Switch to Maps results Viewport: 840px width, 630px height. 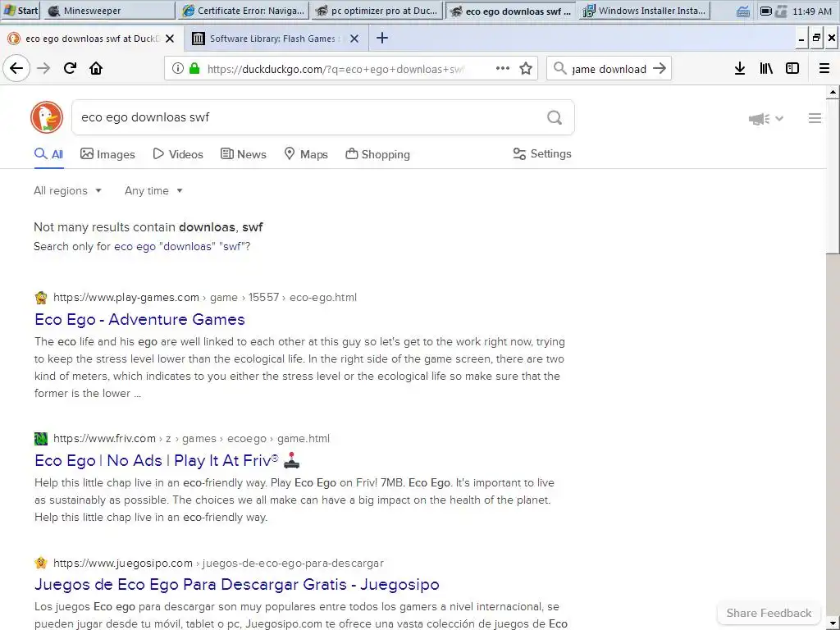click(x=306, y=154)
